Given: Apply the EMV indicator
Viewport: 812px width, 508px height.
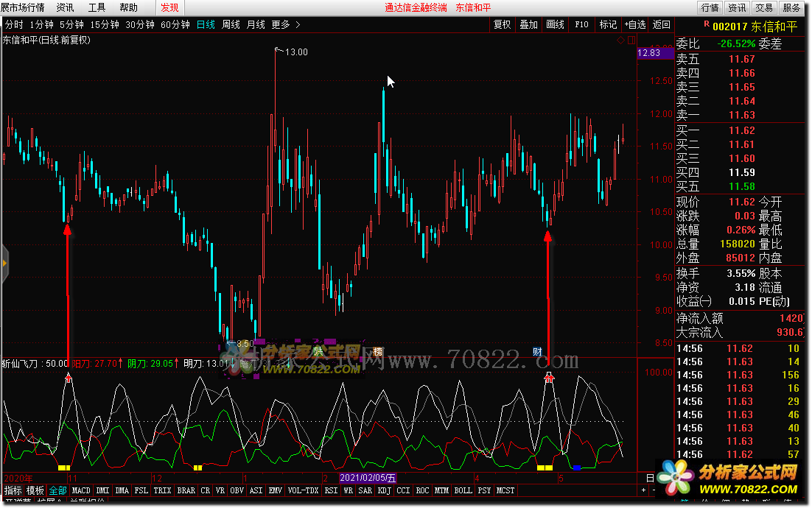Looking at the screenshot, I should pos(276,490).
